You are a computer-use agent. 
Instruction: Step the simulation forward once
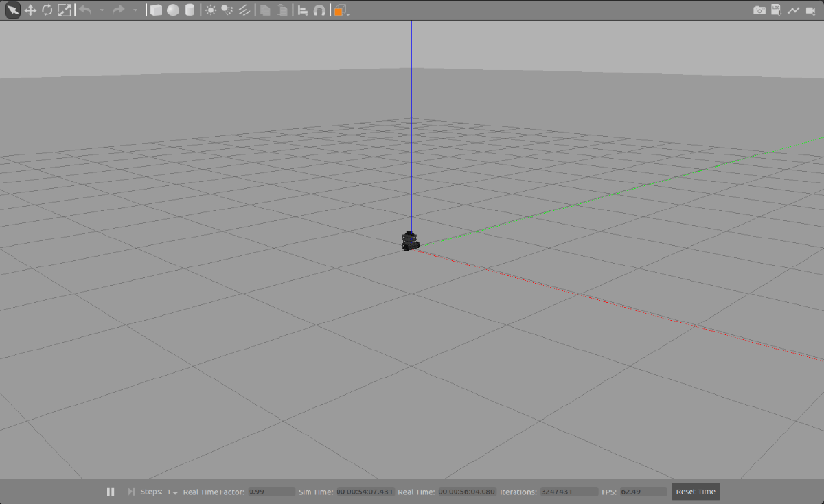[131, 492]
